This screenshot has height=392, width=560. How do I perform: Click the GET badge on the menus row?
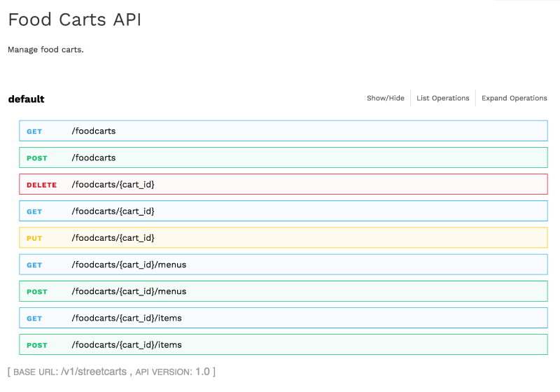pos(34,265)
